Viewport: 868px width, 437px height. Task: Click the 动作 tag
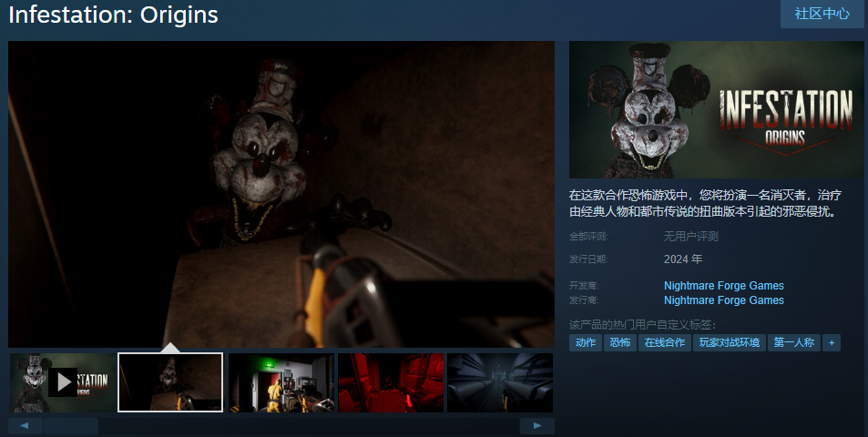585,342
